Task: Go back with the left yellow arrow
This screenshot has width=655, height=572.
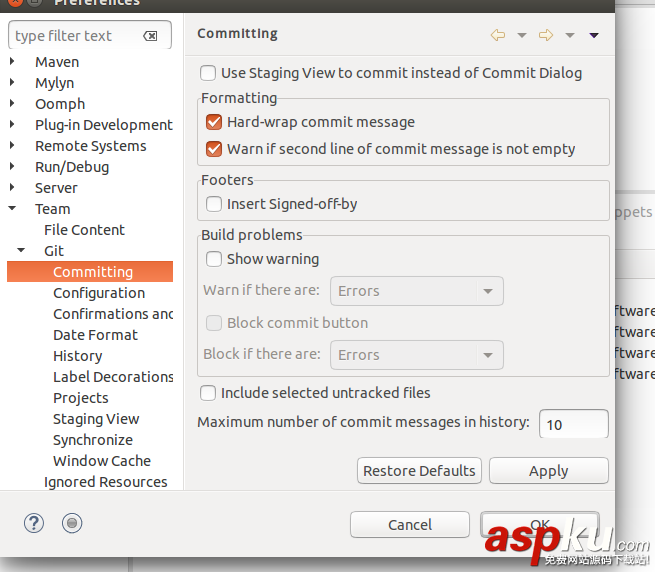Action: 498,35
